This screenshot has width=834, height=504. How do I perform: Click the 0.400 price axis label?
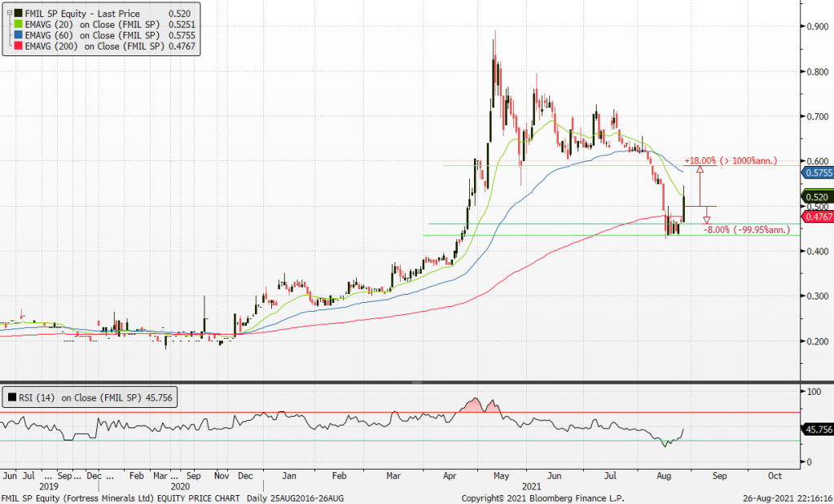click(x=818, y=251)
